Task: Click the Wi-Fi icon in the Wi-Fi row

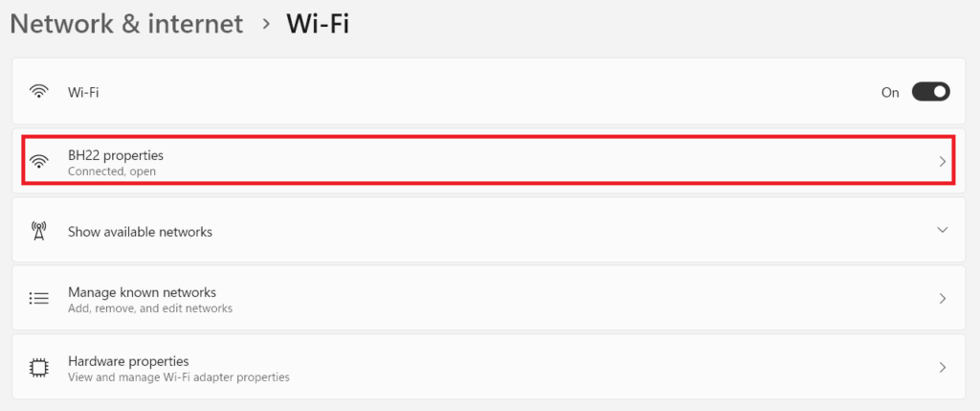Action: click(x=39, y=92)
